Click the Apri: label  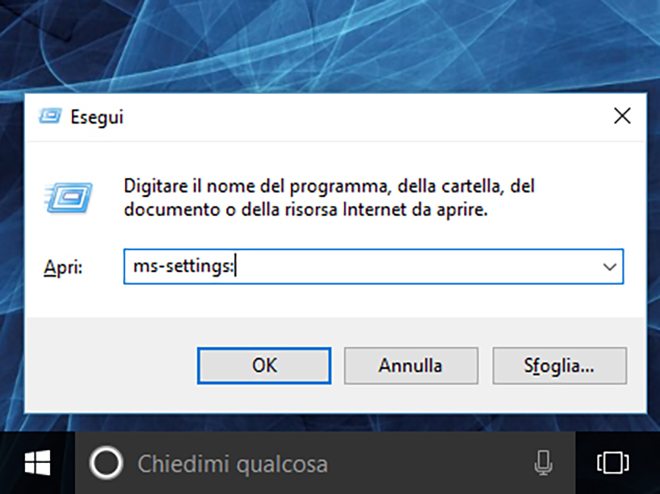pos(63,268)
